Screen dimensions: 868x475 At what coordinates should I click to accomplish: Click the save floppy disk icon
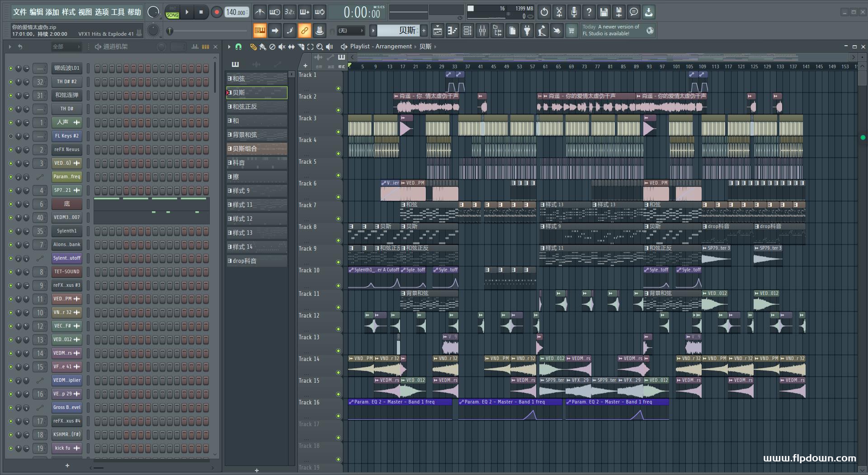tap(604, 12)
